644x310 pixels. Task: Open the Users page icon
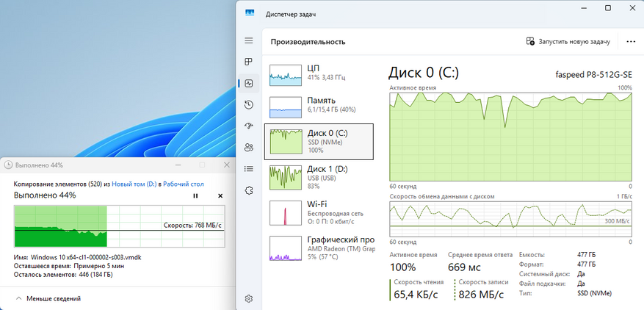click(248, 147)
